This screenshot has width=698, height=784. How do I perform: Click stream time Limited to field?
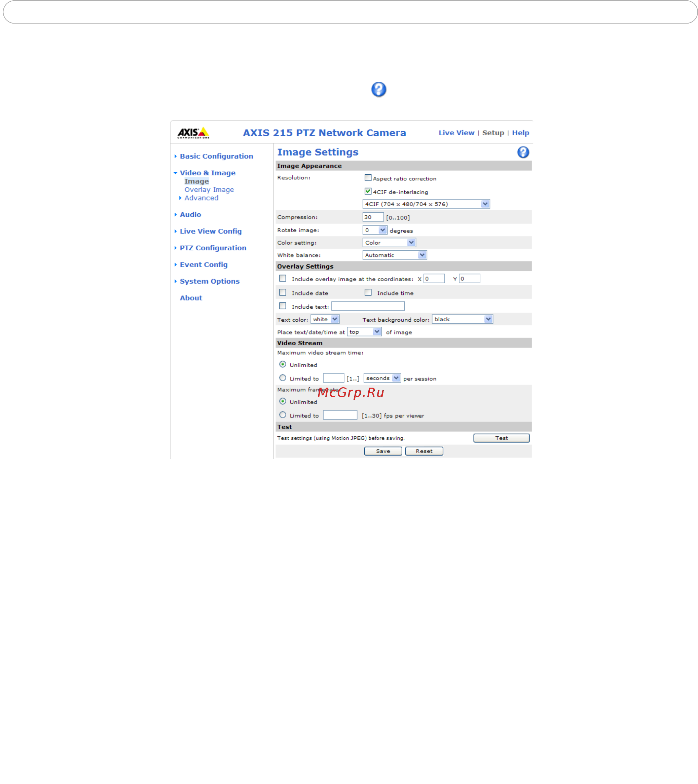tap(333, 378)
